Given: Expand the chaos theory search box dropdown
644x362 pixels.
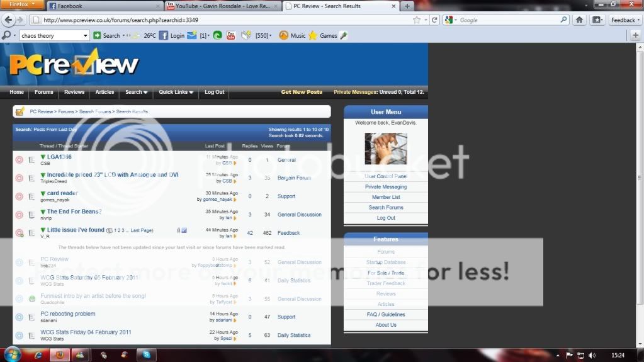Looking at the screenshot, I should [x=85, y=36].
